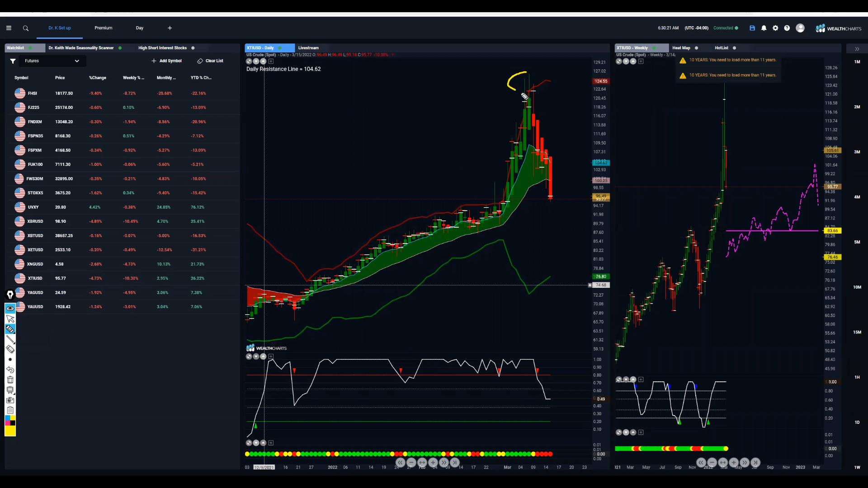Viewport: 868px width, 488px height.
Task: Click Add Symbol button
Action: click(x=166, y=61)
